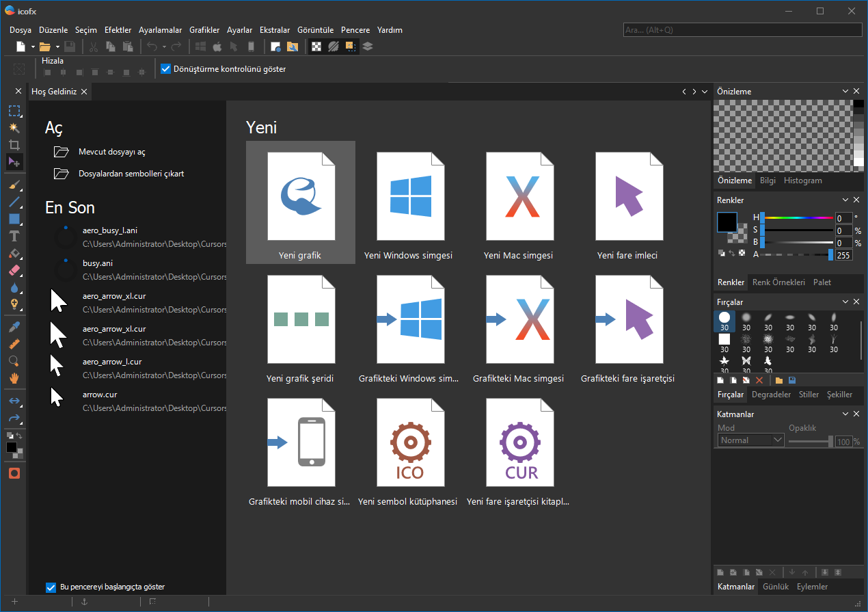Click the Zoom magnifier tool
868x612 pixels.
coord(14,361)
